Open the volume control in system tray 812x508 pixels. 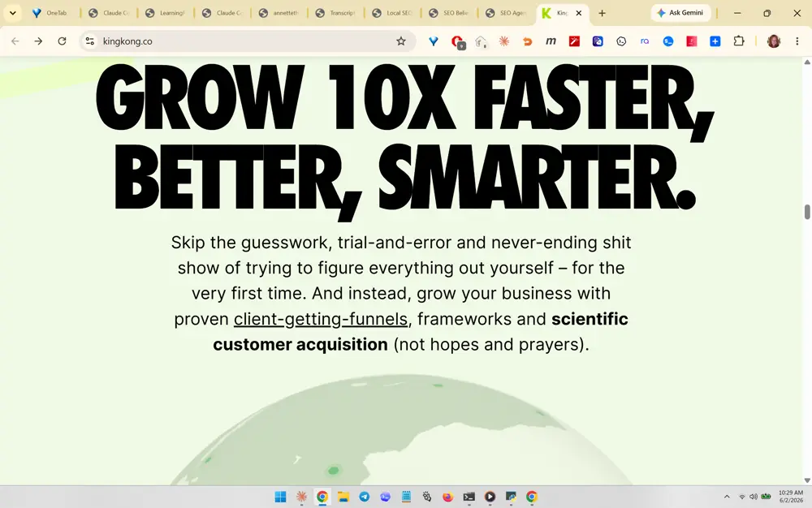point(754,497)
